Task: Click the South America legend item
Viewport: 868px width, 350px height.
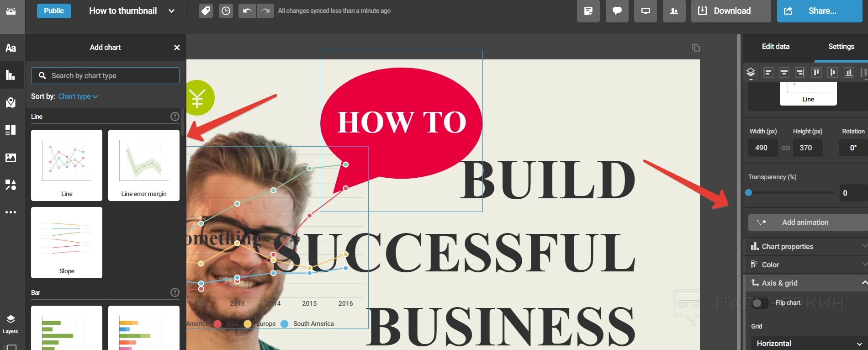Action: [x=307, y=323]
